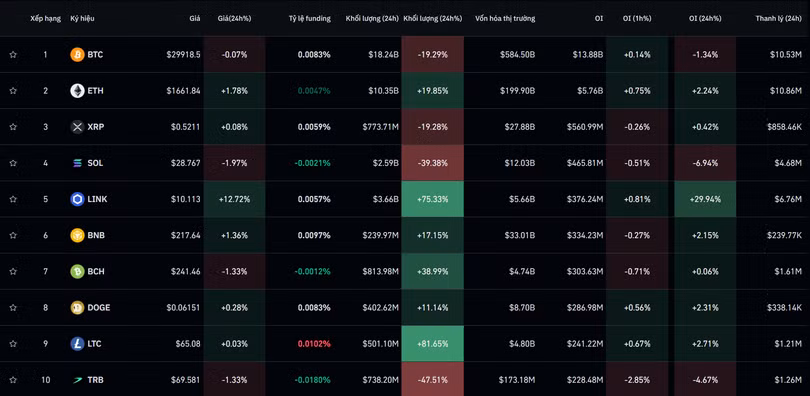Toggle the BNB favorite star

13,235
